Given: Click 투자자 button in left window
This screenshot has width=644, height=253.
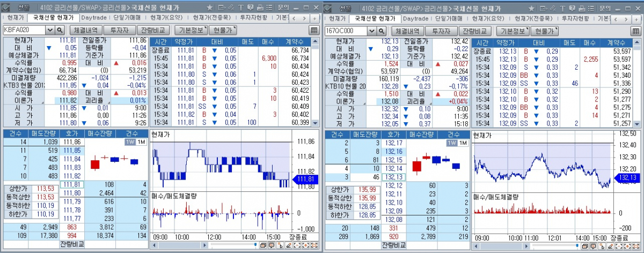Looking at the screenshot, I should pos(119,31).
